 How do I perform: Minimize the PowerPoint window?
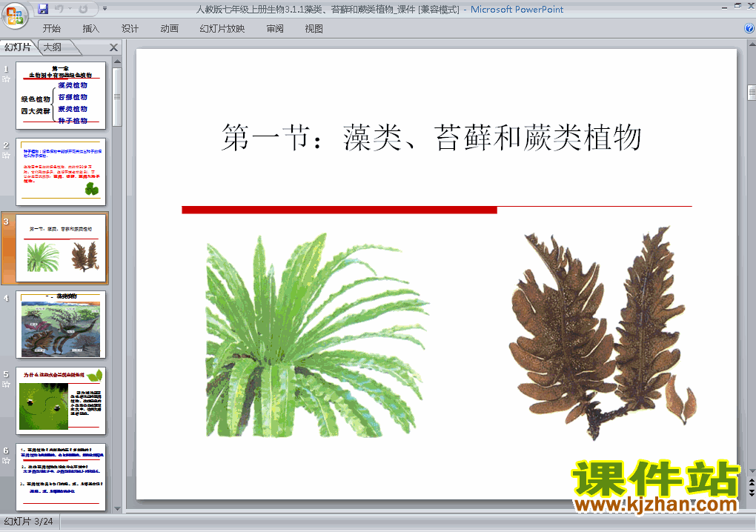[725, 6]
